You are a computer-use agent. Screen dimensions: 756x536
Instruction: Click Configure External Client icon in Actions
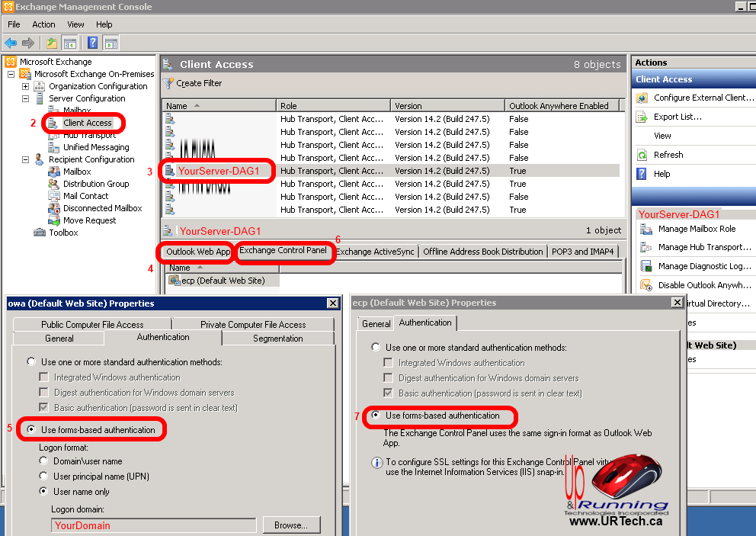coord(642,98)
